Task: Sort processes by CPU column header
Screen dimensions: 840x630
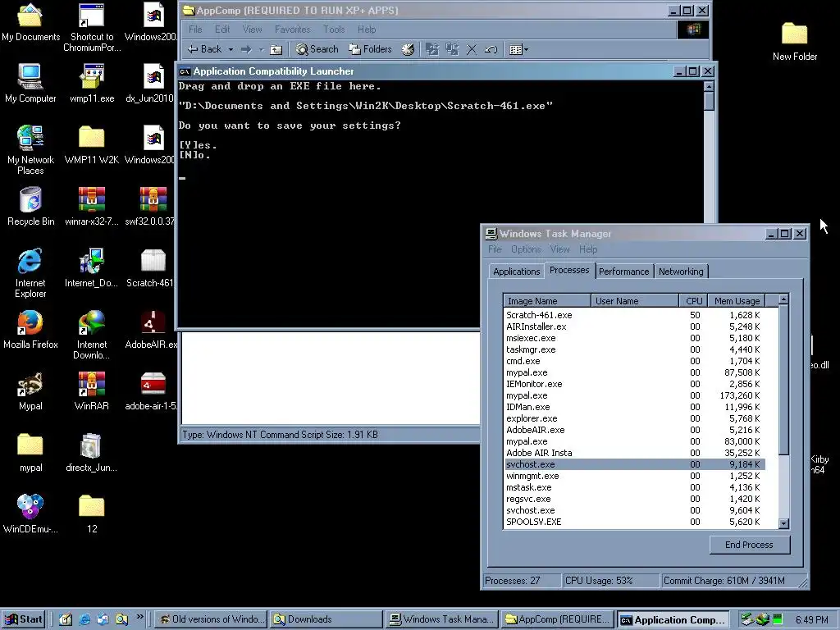Action: [x=694, y=300]
